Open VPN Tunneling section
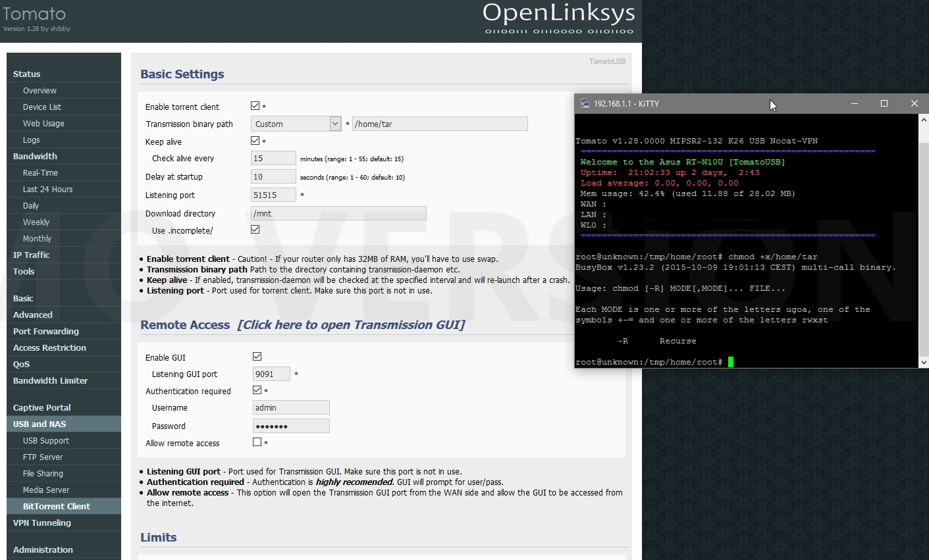 click(x=64, y=522)
